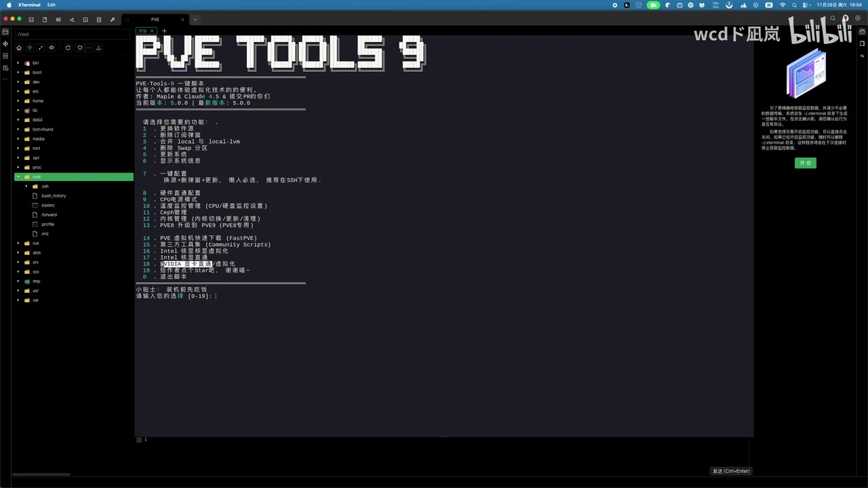Click the search icon at top right
Viewport: 868px width, 488px height.
[x=833, y=18]
